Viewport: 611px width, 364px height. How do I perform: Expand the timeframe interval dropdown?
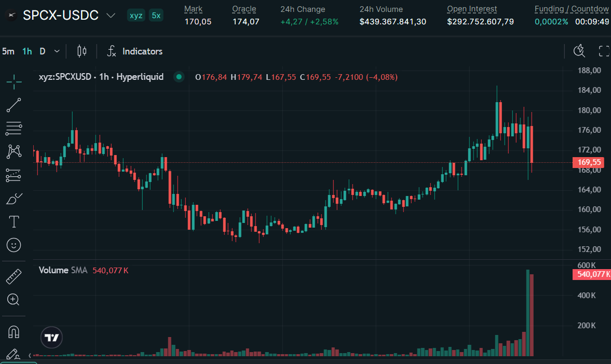[x=57, y=51]
